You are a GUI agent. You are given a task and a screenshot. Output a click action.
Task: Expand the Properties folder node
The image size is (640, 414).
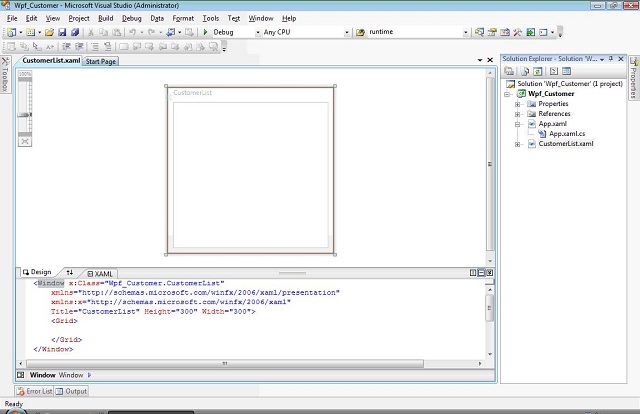(517, 104)
